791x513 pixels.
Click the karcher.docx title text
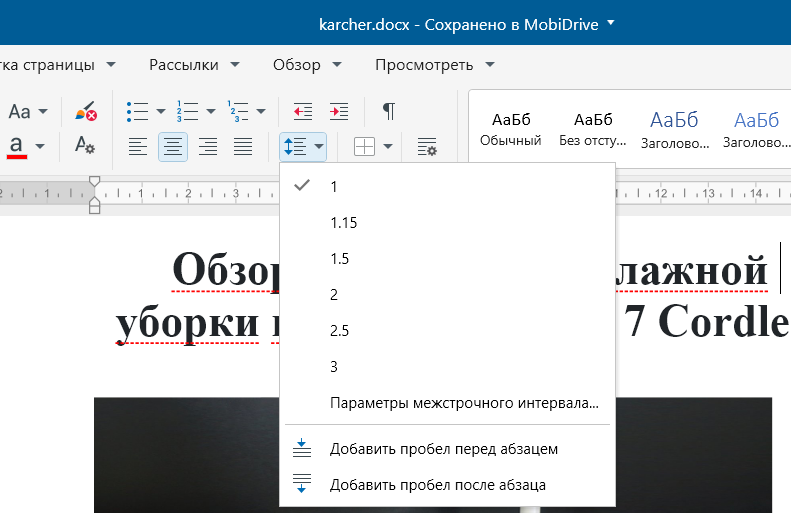[364, 24]
